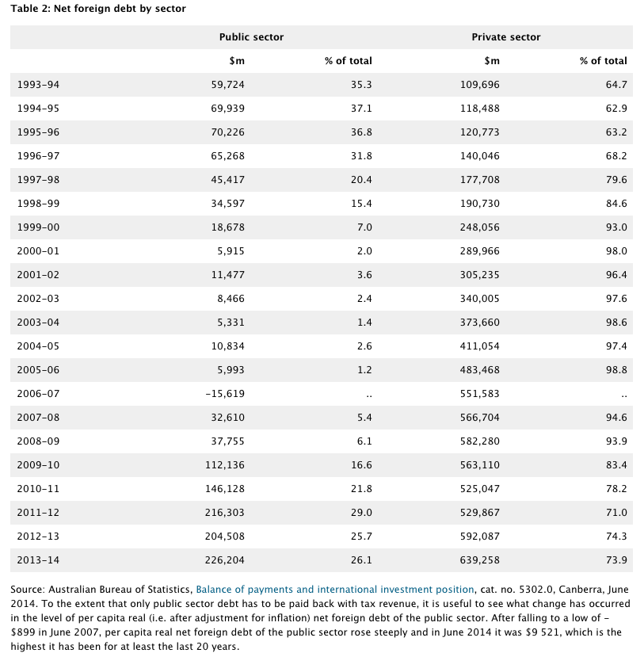Screen dimensions: 644x653
Task: Click the private sector value 639,258
Action: 480,560
